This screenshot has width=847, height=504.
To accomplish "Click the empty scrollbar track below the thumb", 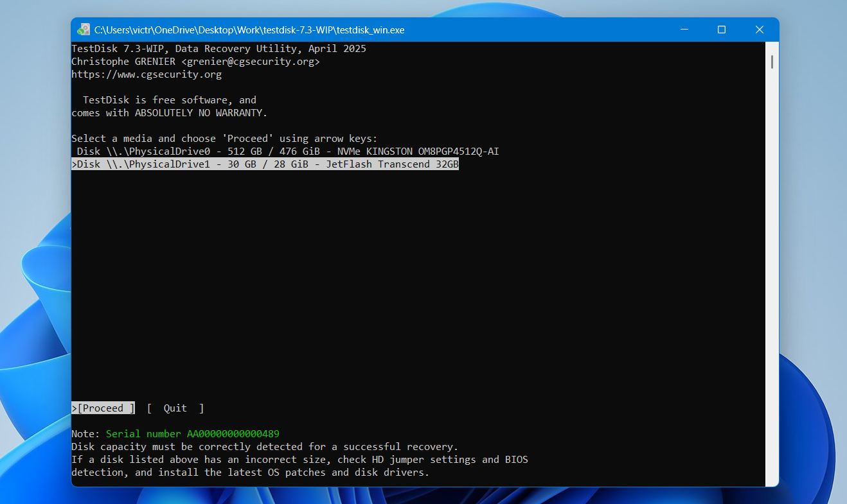I will click(772, 276).
